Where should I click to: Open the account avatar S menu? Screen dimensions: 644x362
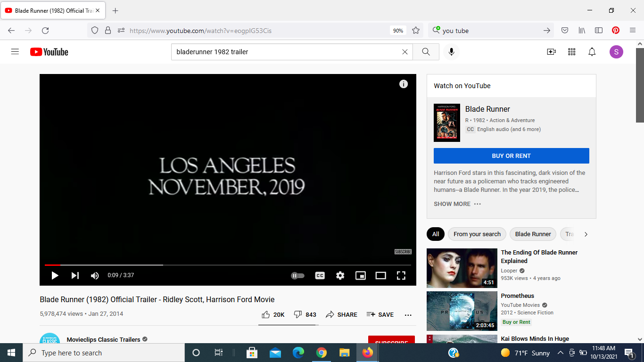pos(616,52)
